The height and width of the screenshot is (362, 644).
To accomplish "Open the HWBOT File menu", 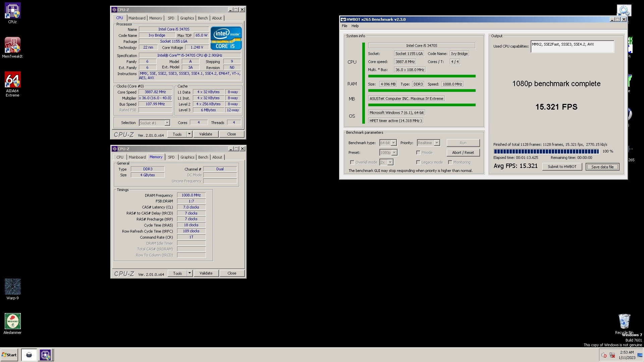I will point(344,26).
